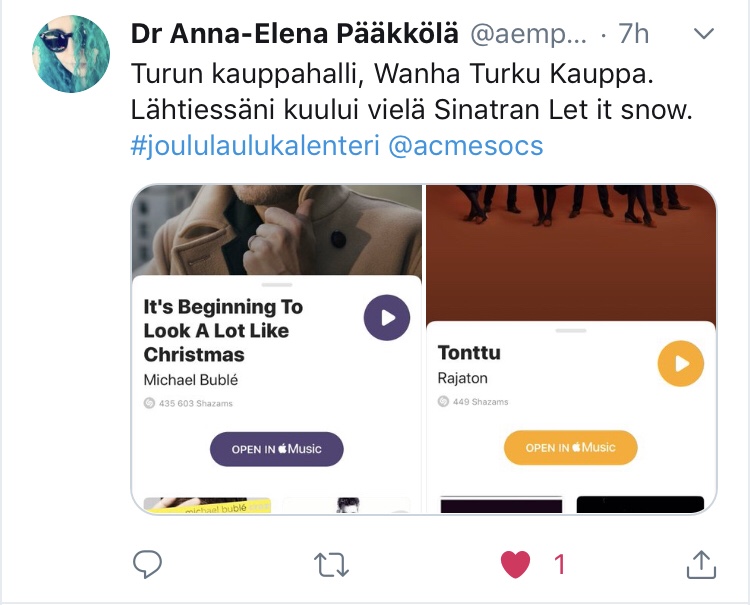The image size is (750, 605).
Task: Click the reply speech bubble icon
Action: [x=147, y=564]
